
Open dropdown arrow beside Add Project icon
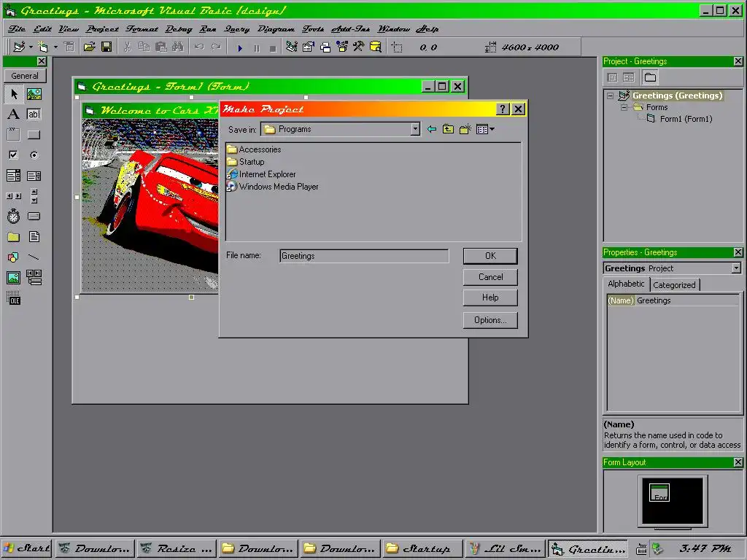[31, 47]
